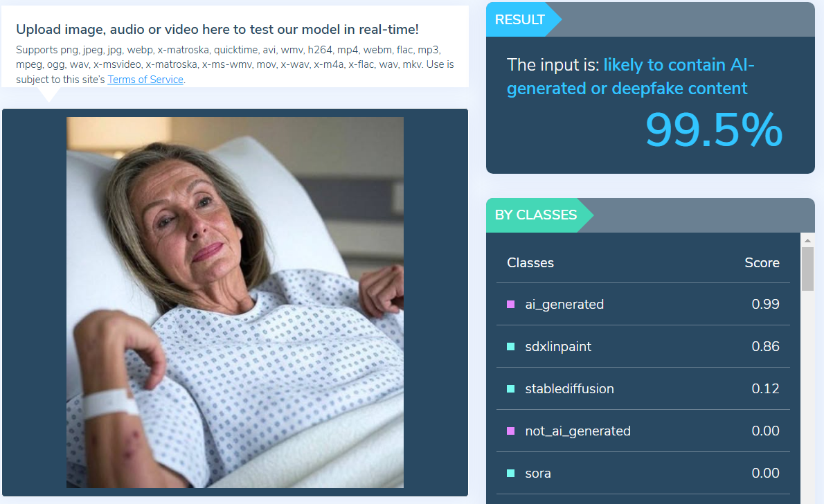Click the teal swatch beside sora
824x504 pixels.
coord(510,473)
